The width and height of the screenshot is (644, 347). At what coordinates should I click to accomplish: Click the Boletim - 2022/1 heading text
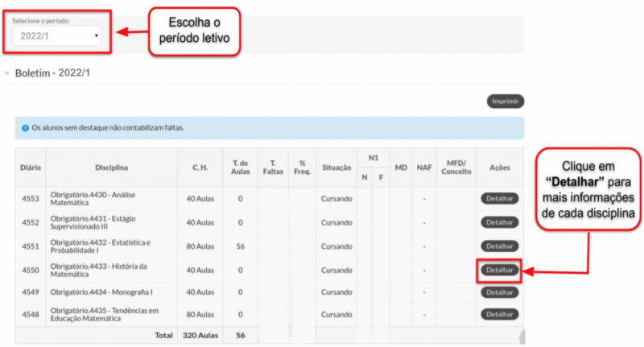tap(52, 73)
